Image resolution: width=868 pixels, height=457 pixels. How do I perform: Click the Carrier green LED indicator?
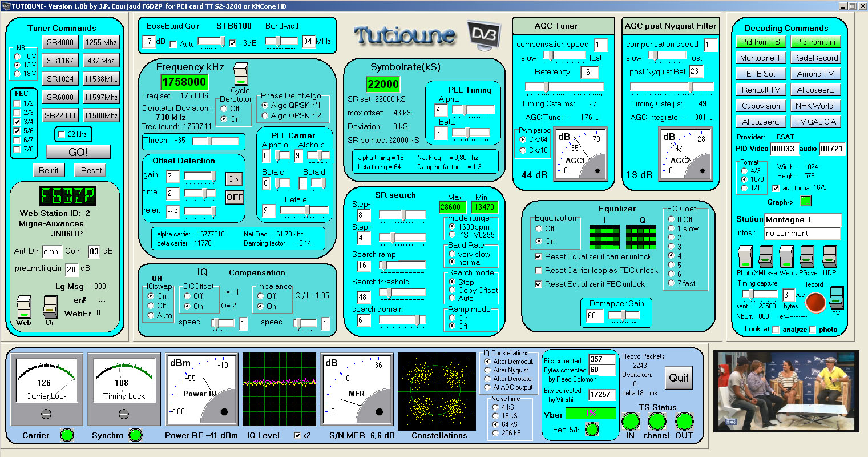67,435
